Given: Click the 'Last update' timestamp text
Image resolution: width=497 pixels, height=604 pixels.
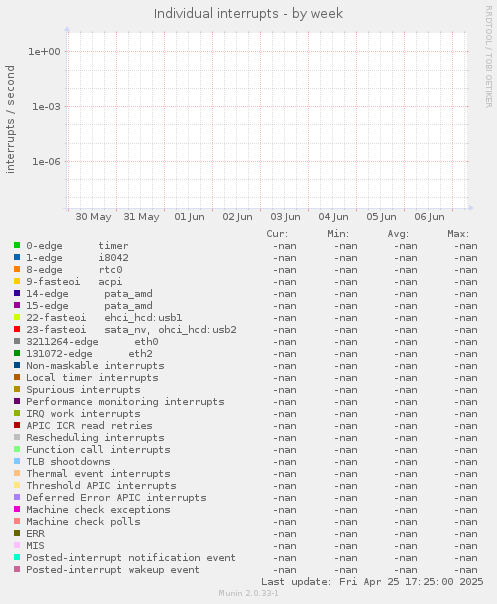Looking at the screenshot, I should (372, 582).
